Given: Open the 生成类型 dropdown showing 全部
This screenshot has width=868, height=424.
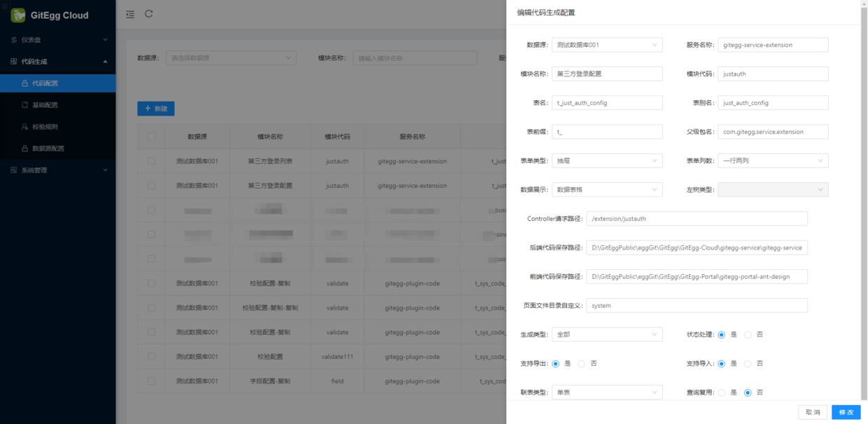Looking at the screenshot, I should [x=607, y=334].
